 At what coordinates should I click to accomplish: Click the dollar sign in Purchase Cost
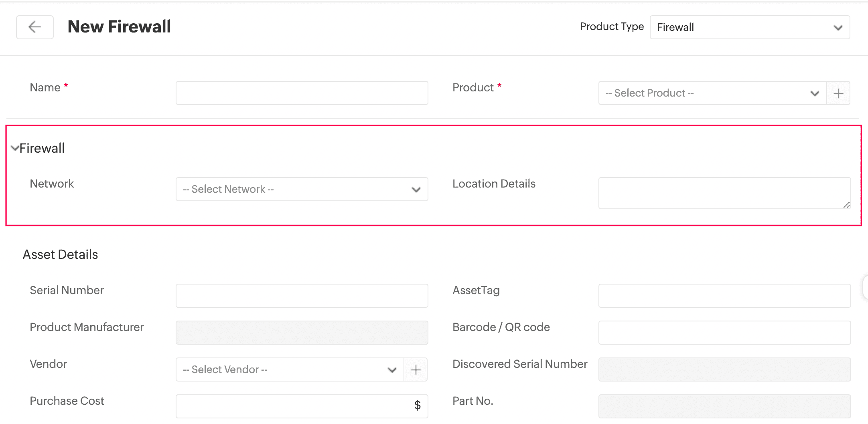[x=417, y=406]
